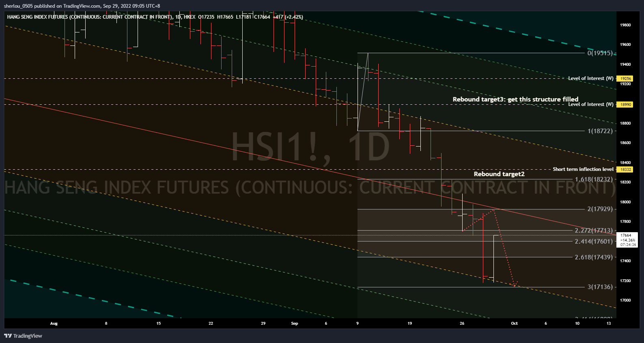
Task: Select the 0(19515) Fibonacci level label
Action: pos(600,53)
